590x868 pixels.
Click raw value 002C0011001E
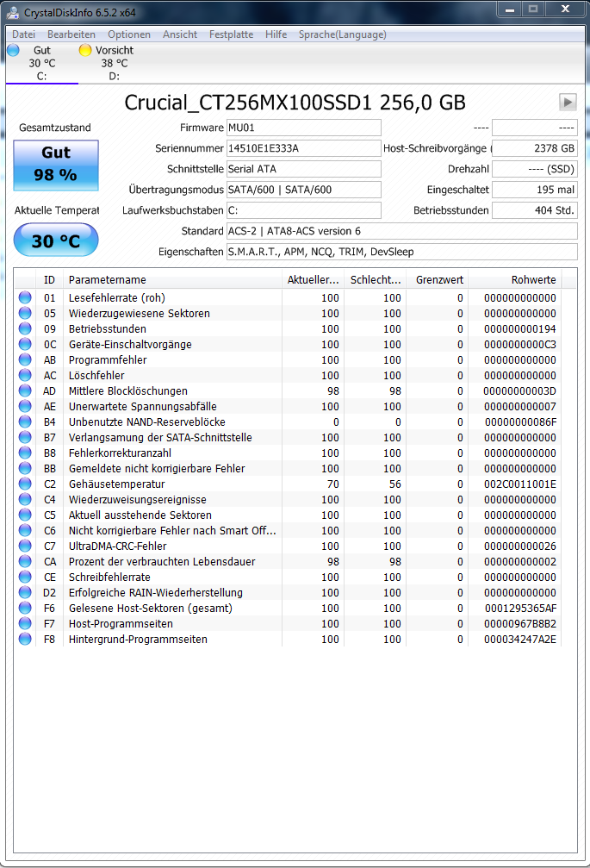tap(519, 484)
